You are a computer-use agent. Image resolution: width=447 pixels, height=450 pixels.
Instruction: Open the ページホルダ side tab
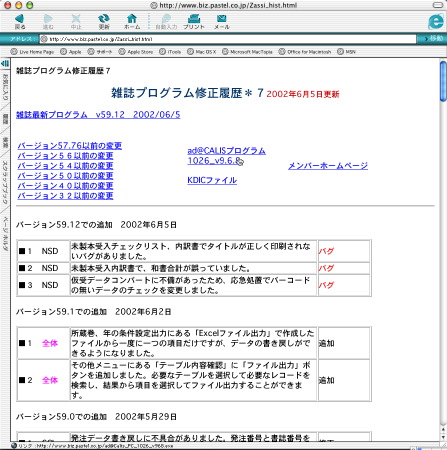point(5,233)
